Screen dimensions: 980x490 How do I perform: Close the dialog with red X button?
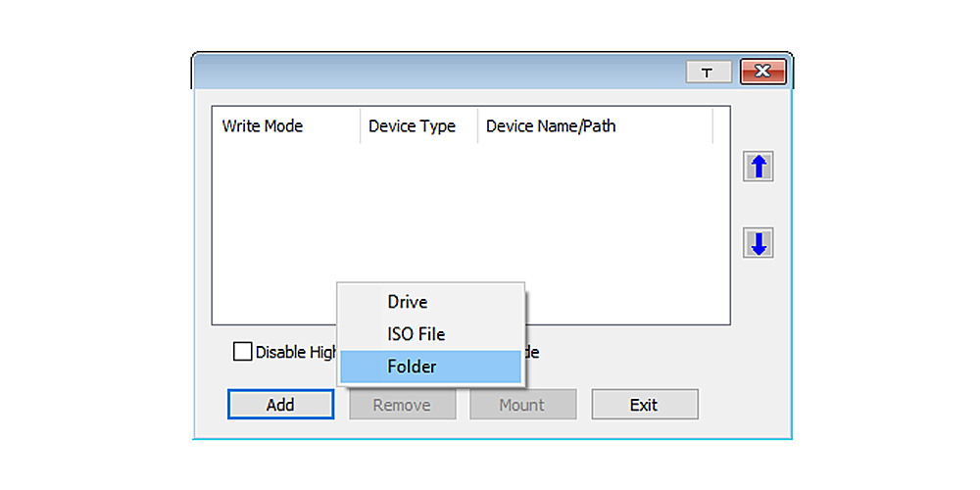pos(763,73)
